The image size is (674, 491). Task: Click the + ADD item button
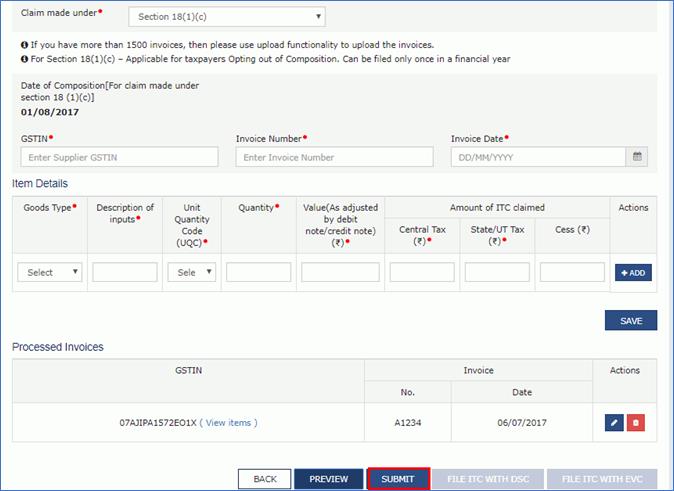[633, 273]
